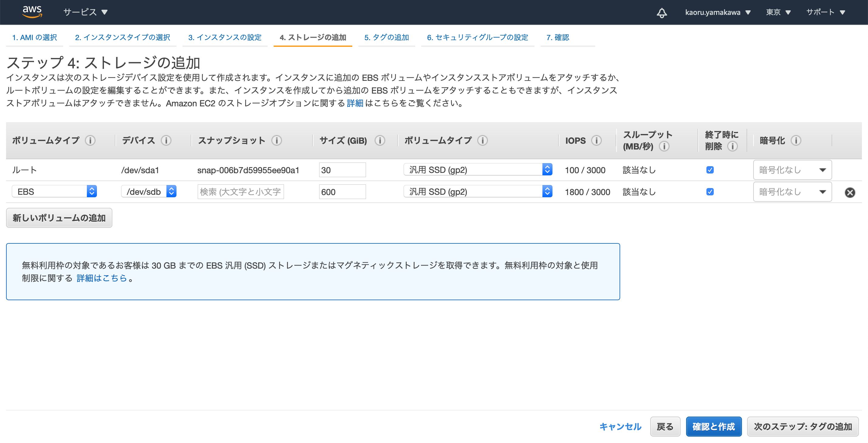Image resolution: width=868 pixels, height=443 pixels.
Task: Click the AWS home logo
Action: click(x=32, y=12)
